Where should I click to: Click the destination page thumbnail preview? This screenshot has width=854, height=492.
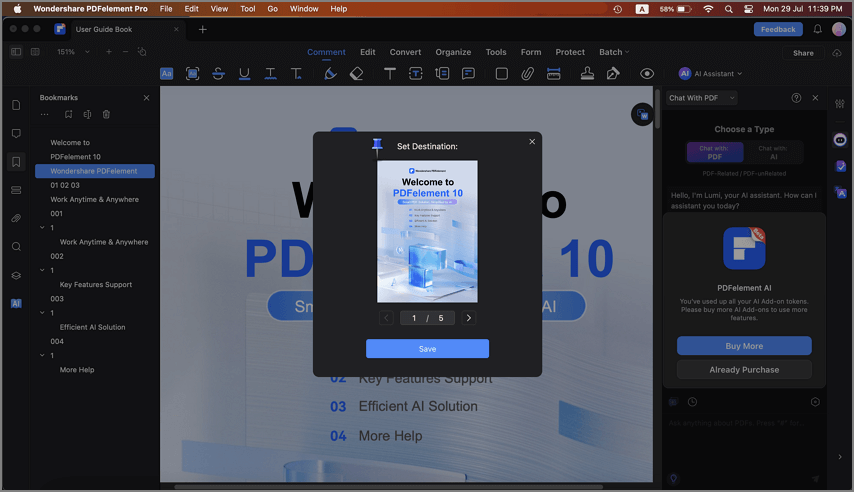click(428, 231)
